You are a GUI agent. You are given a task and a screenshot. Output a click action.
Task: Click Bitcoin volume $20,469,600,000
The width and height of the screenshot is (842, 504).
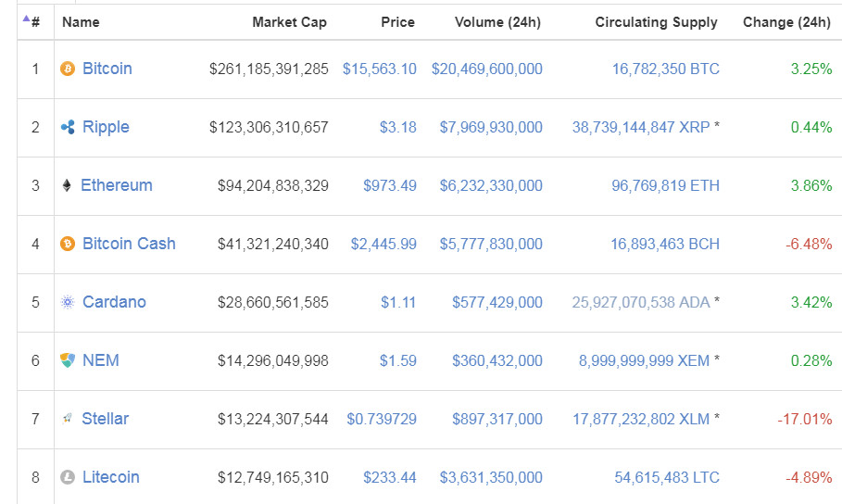[487, 69]
